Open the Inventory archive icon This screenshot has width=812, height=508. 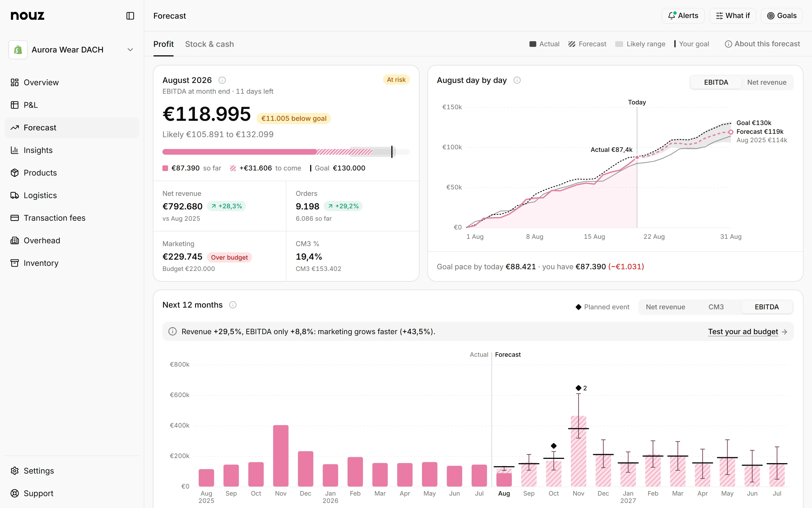pos(14,263)
